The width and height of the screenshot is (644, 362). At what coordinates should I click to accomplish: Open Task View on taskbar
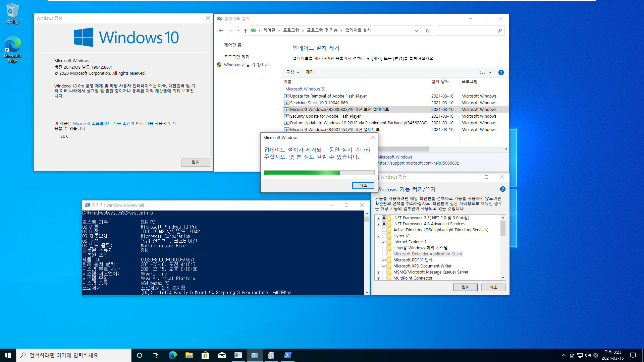tap(156, 355)
